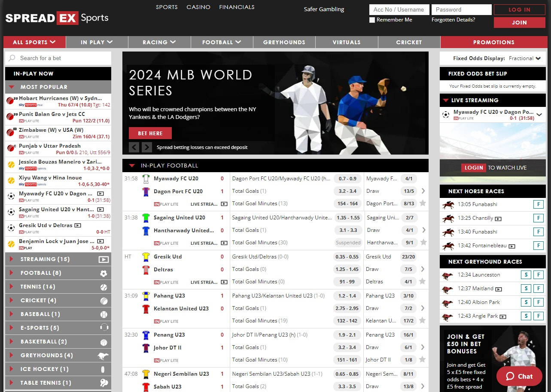Tick the Remember Me checkbox
This screenshot has height=392, width=551.
[x=372, y=20]
